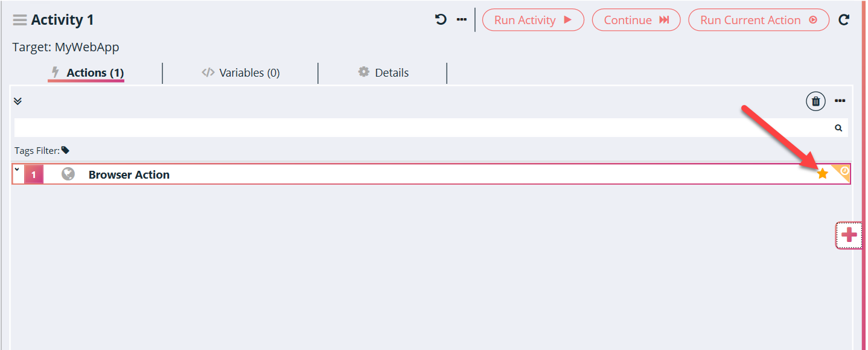This screenshot has height=350, width=868.
Task: Click the undo icon next to Activity 1
Action: coord(441,20)
